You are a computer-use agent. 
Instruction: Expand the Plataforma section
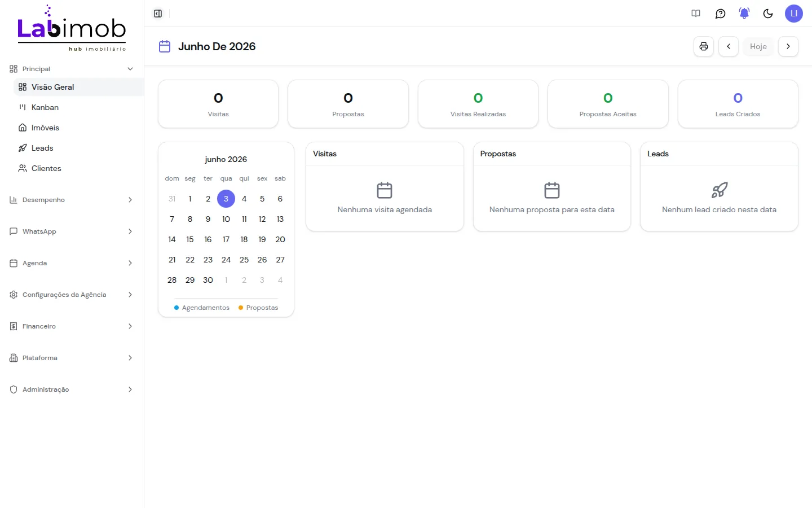72,358
